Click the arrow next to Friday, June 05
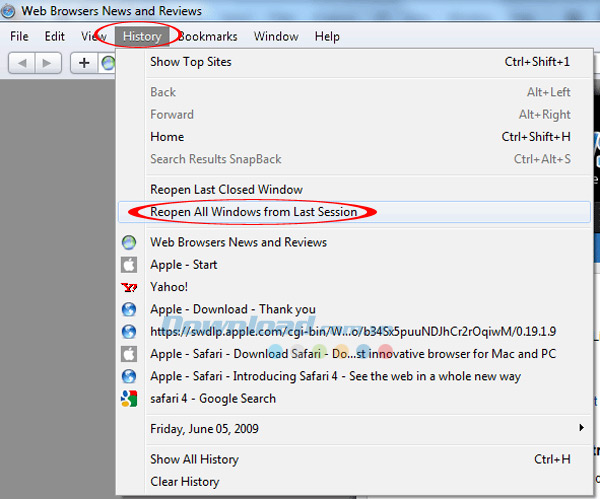Image resolution: width=600 pixels, height=499 pixels. coord(582,428)
